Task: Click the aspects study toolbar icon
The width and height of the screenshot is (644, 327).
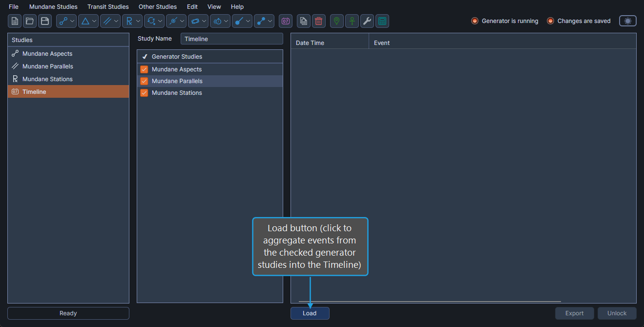Action: (x=63, y=21)
